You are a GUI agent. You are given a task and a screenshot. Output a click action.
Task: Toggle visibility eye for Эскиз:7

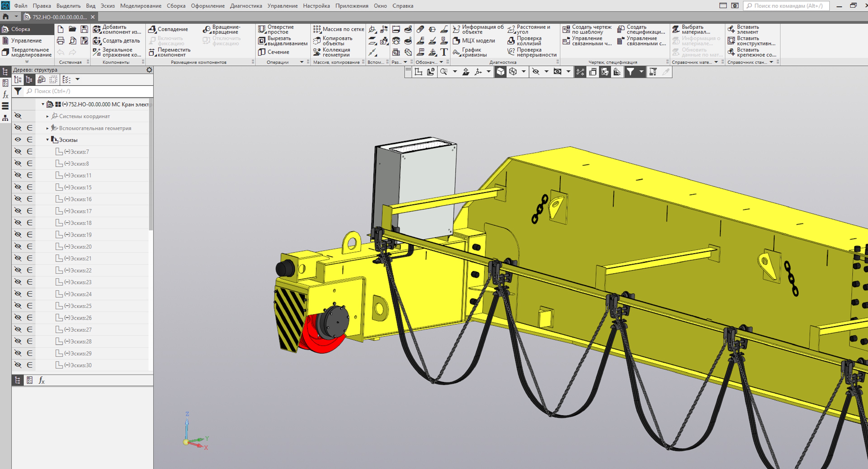(x=18, y=152)
